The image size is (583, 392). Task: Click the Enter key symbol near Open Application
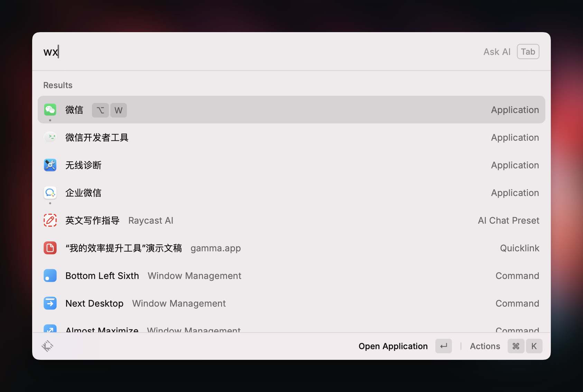coord(444,346)
